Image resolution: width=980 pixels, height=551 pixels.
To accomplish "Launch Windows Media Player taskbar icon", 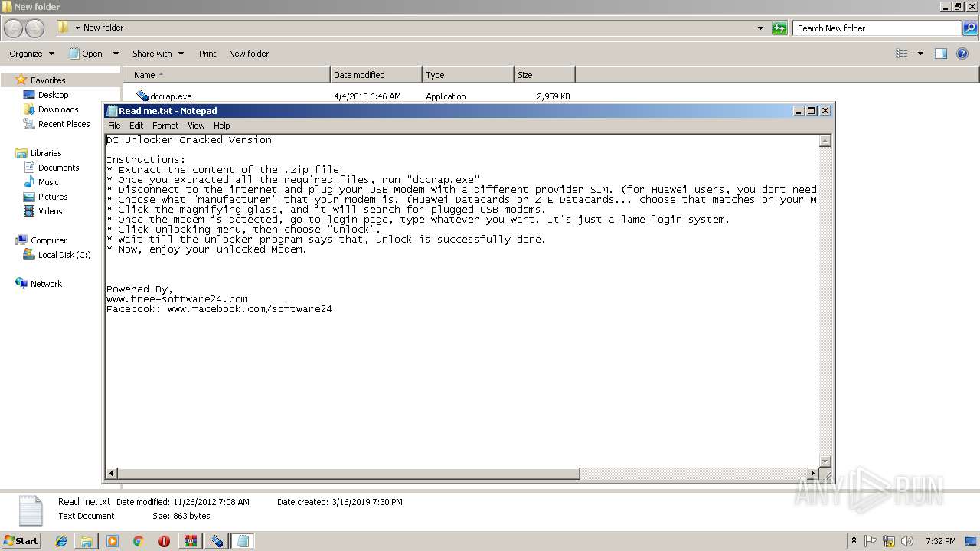I will [113, 541].
